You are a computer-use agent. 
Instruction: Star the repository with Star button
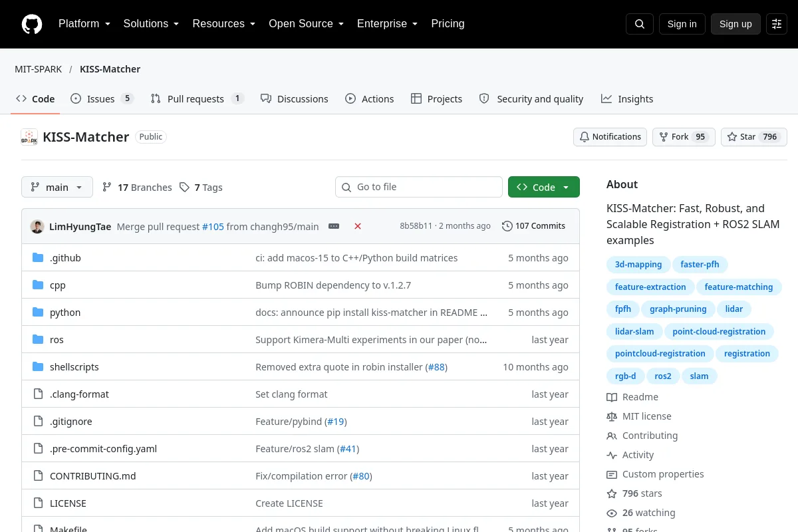tap(754, 137)
